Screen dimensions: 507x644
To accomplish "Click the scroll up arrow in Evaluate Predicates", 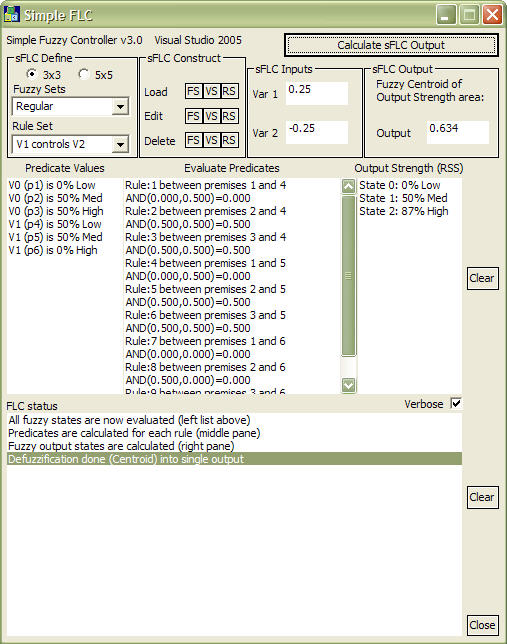I will (348, 186).
